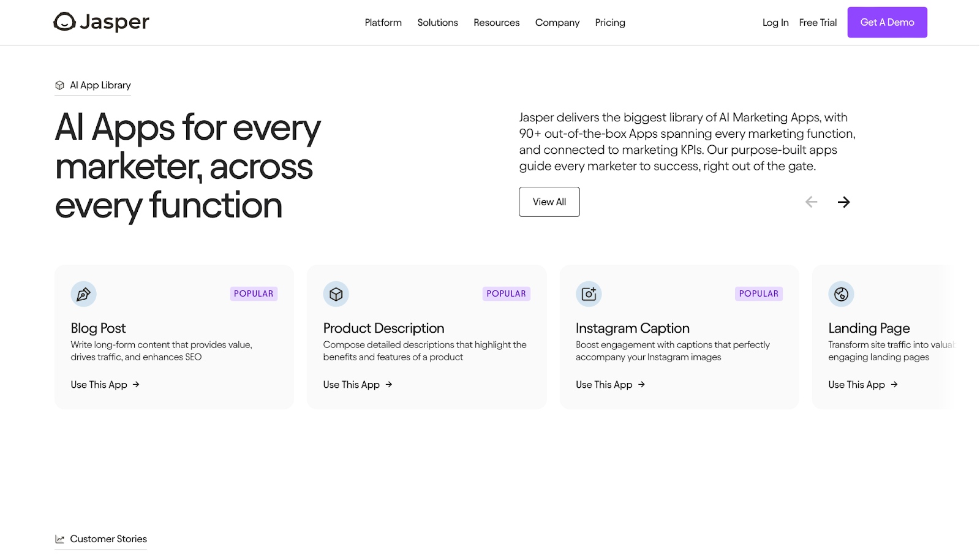Viewport: 980px width, 560px height.
Task: Click the Instagram Caption card title
Action: point(633,328)
